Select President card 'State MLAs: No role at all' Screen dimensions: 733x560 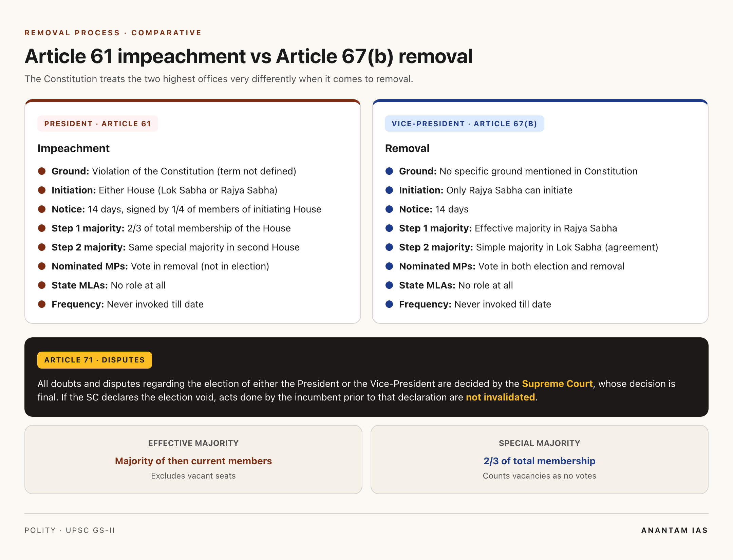[109, 285]
